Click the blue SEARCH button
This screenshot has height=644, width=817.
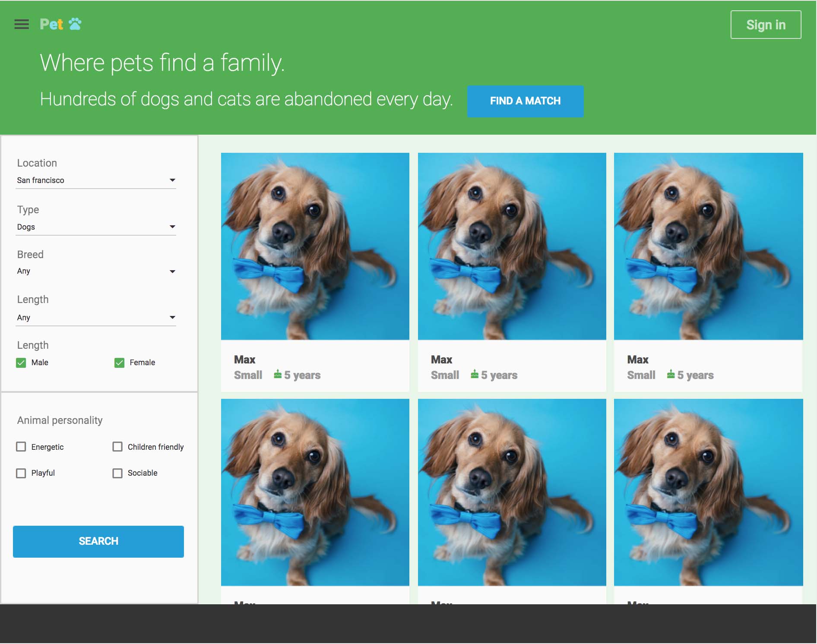point(98,541)
